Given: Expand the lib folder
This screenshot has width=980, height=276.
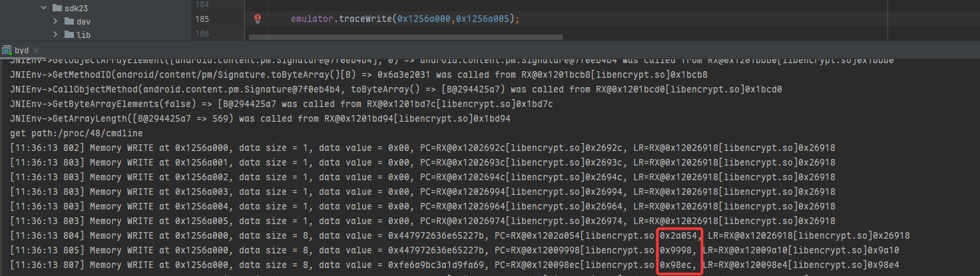Looking at the screenshot, I should tap(56, 35).
